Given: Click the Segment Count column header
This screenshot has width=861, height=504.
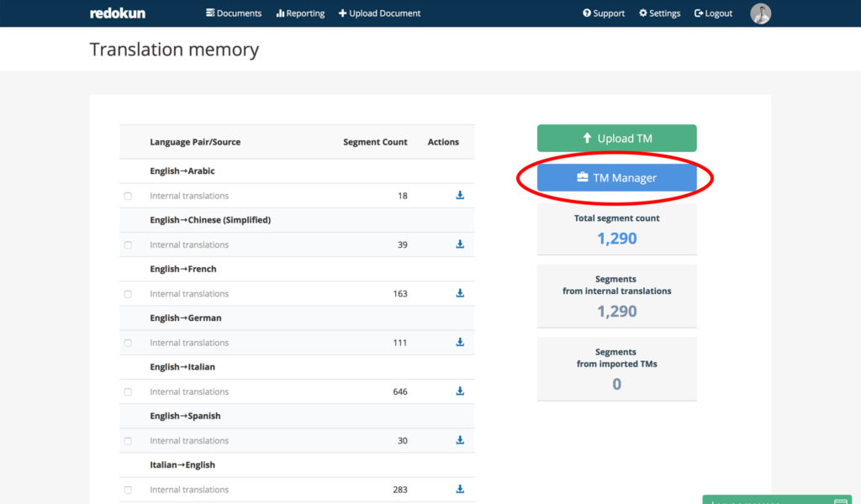Looking at the screenshot, I should [375, 142].
